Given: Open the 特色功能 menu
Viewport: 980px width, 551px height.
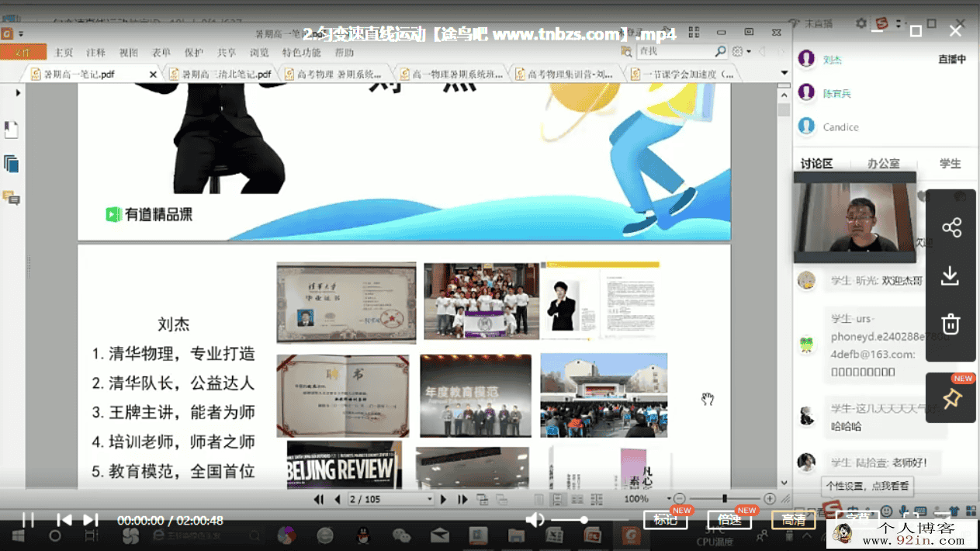Looking at the screenshot, I should click(301, 53).
